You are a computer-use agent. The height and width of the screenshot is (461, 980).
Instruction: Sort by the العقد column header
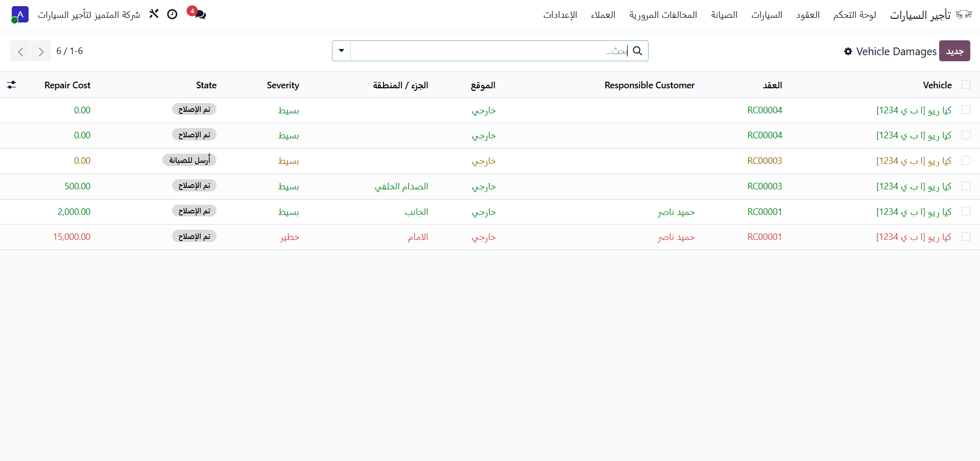(772, 85)
